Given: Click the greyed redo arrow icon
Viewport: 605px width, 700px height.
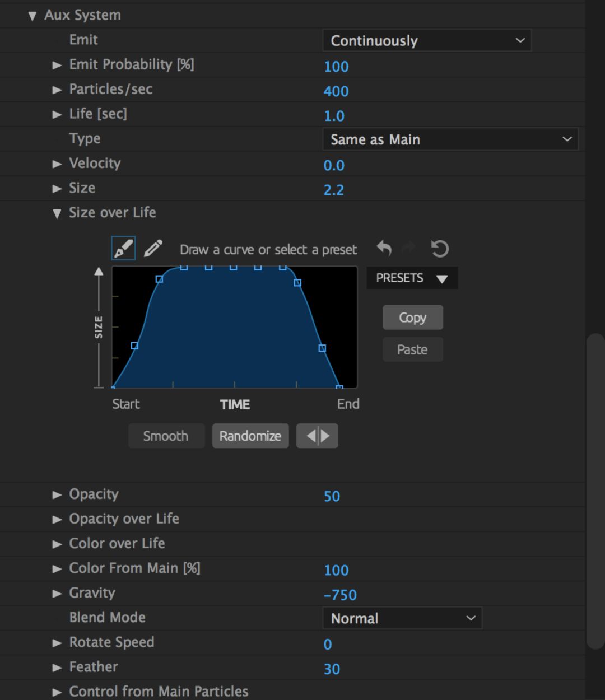Looking at the screenshot, I should click(x=410, y=248).
